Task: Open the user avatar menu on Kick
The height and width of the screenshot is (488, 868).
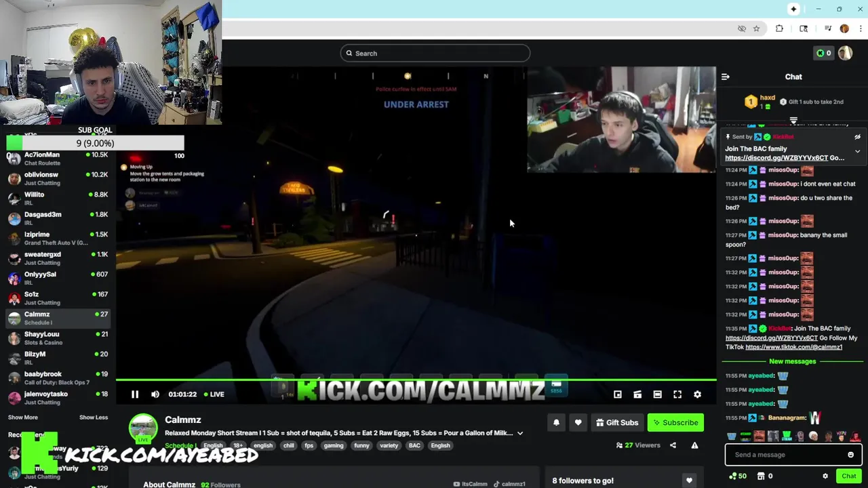Action: pyautogui.click(x=845, y=54)
